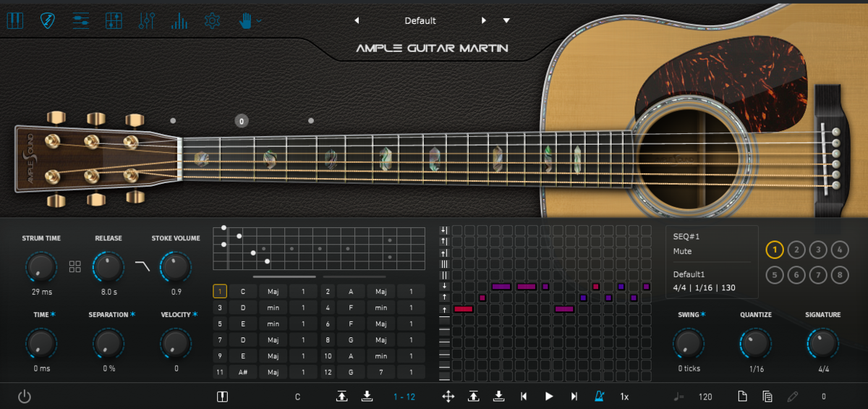The height and width of the screenshot is (409, 868).
Task: Click the chord bank import (upload) icon
Action: coord(342,396)
